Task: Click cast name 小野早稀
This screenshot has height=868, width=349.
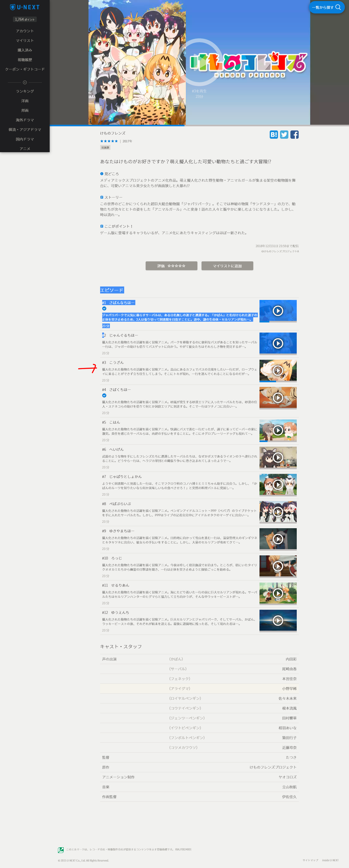Action: pos(289,689)
